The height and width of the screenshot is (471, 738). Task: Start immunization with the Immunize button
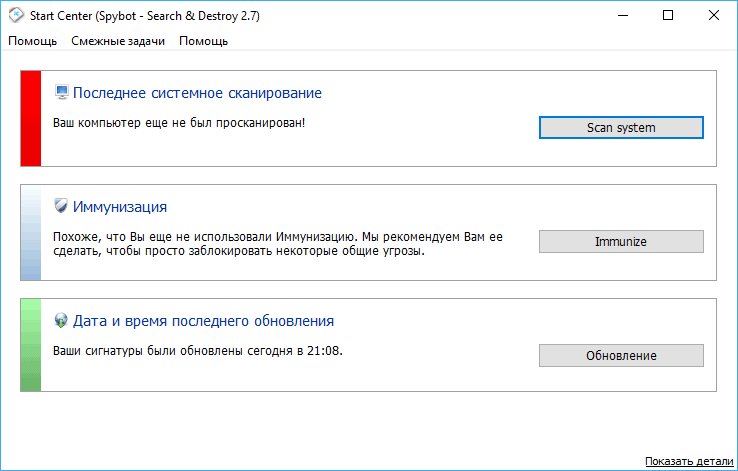[621, 241]
